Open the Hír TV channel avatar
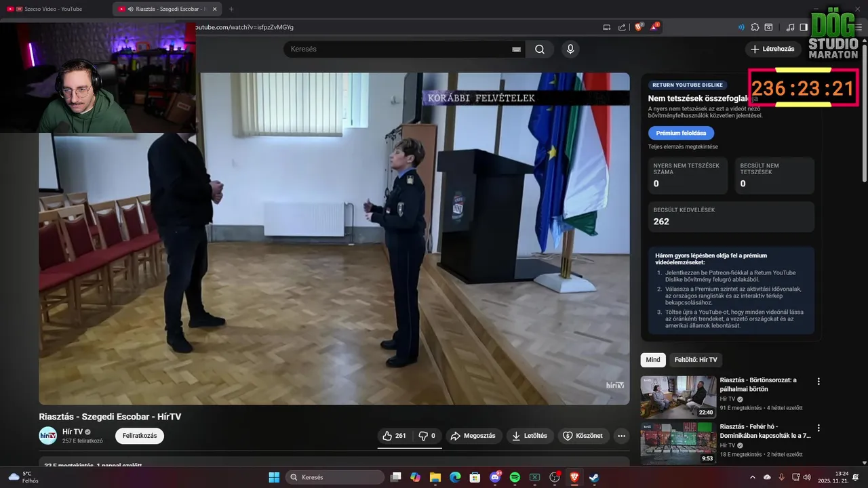The width and height of the screenshot is (868, 488). (47, 436)
